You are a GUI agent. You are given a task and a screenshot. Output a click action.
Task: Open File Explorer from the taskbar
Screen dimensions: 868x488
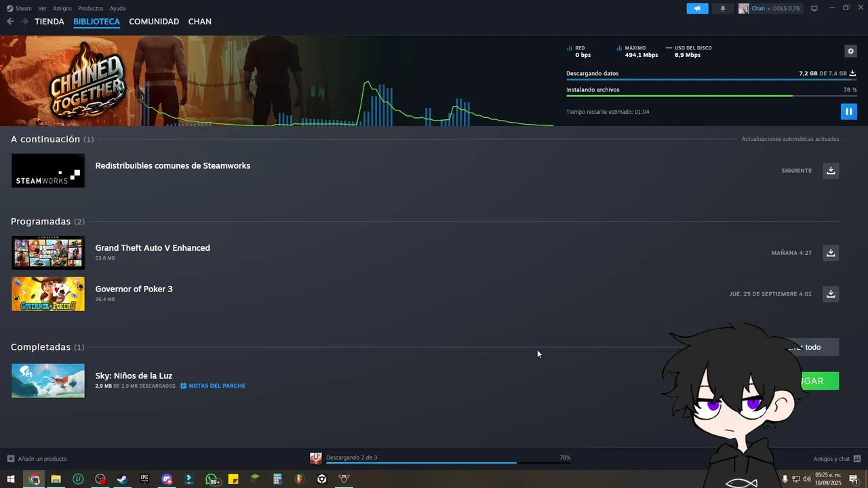click(x=56, y=479)
